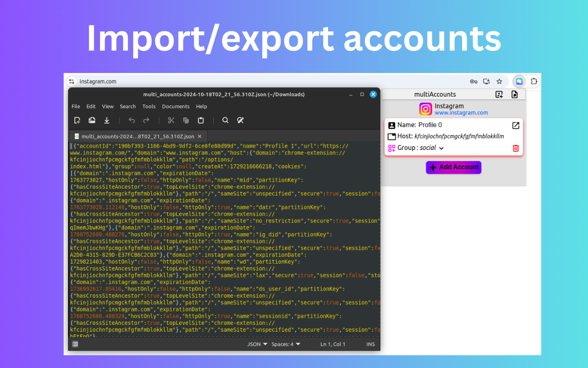Click the save document icon in editor toolbar
The height and width of the screenshot is (368, 588).
(107, 120)
